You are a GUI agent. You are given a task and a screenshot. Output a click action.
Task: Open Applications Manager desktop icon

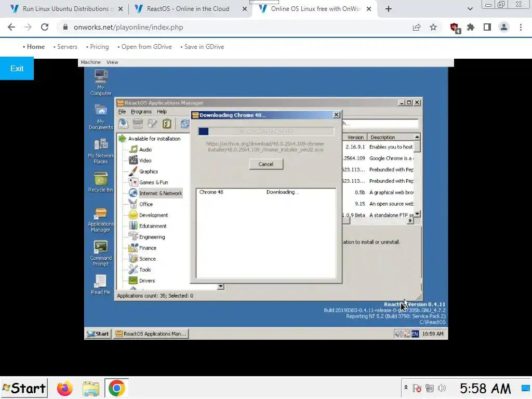pos(101,220)
